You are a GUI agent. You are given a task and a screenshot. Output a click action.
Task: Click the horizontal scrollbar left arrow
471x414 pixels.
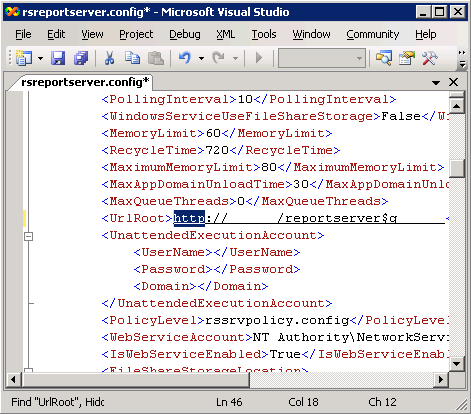click(x=13, y=379)
